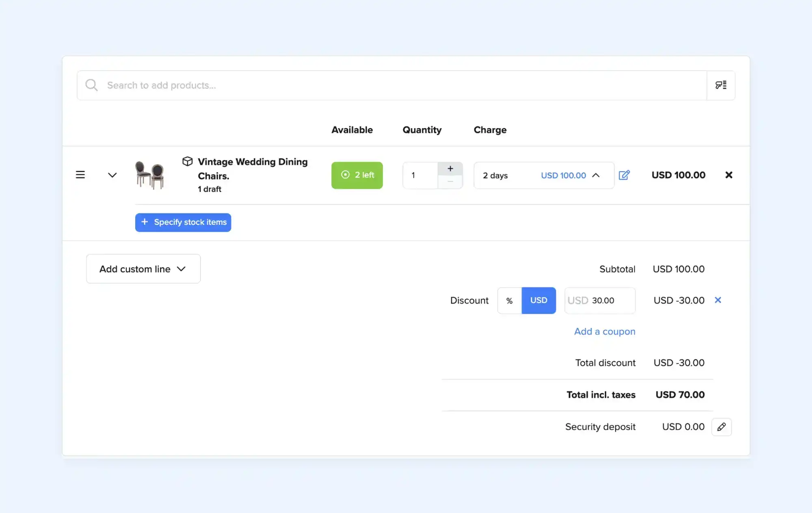The height and width of the screenshot is (513, 812).
Task: Decrease quantity with the minus stepper
Action: (450, 181)
